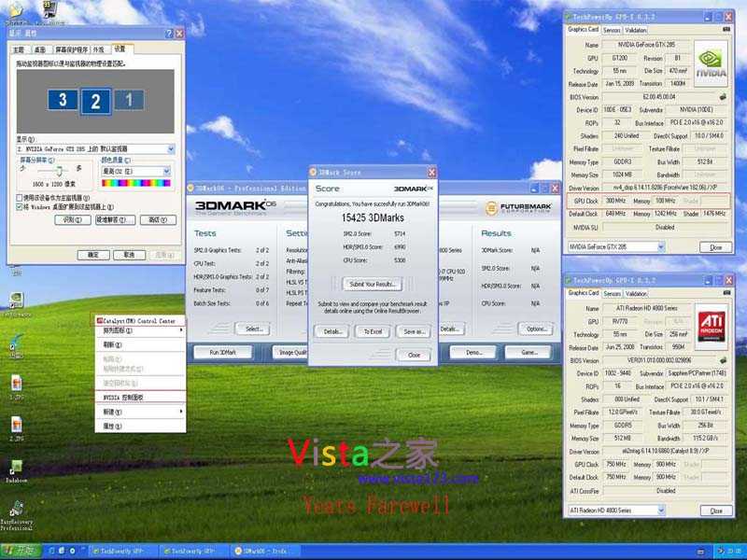Open the 显示 monitor selection dropdown
Screen dimensions: 747x560
click(x=171, y=149)
